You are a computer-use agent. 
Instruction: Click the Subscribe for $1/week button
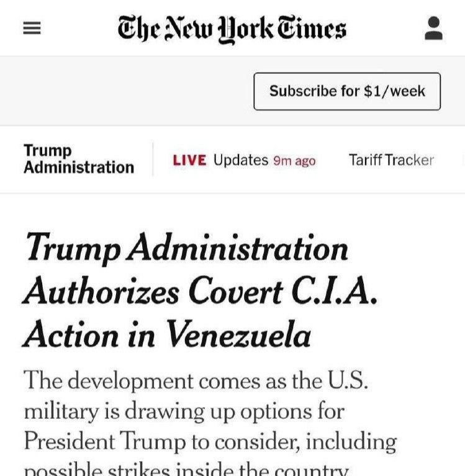[x=347, y=91]
